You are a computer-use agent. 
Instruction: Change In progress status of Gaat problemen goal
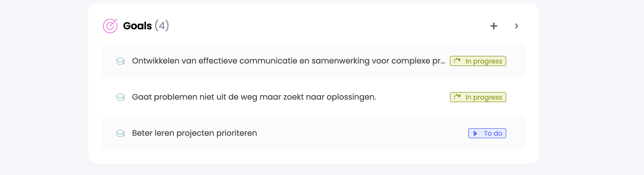pos(483,97)
